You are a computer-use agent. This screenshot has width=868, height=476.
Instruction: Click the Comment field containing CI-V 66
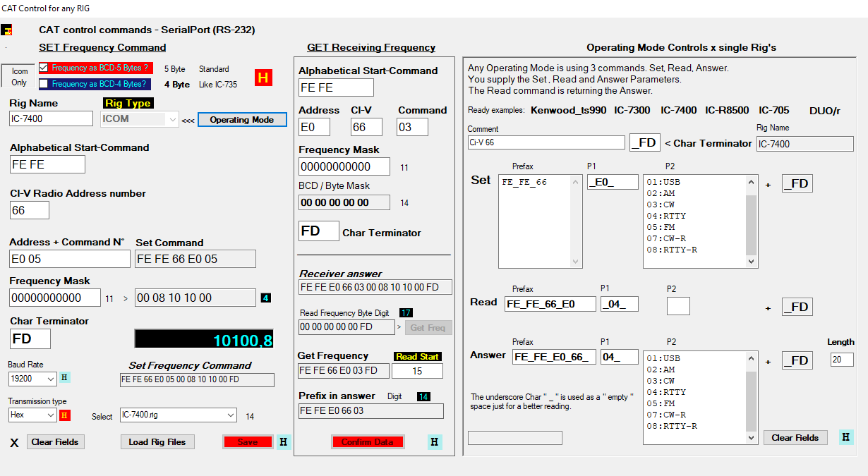(x=546, y=142)
